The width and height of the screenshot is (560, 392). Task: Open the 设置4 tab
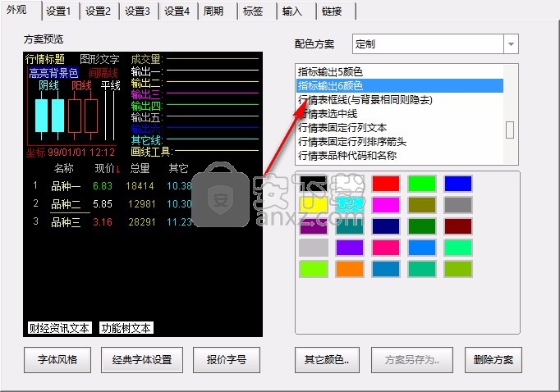[x=178, y=11]
